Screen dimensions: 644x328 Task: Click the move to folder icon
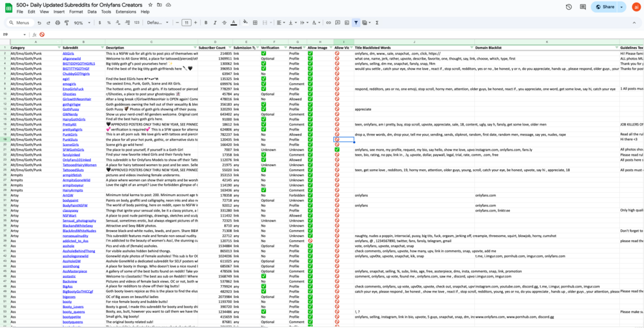[160, 5]
